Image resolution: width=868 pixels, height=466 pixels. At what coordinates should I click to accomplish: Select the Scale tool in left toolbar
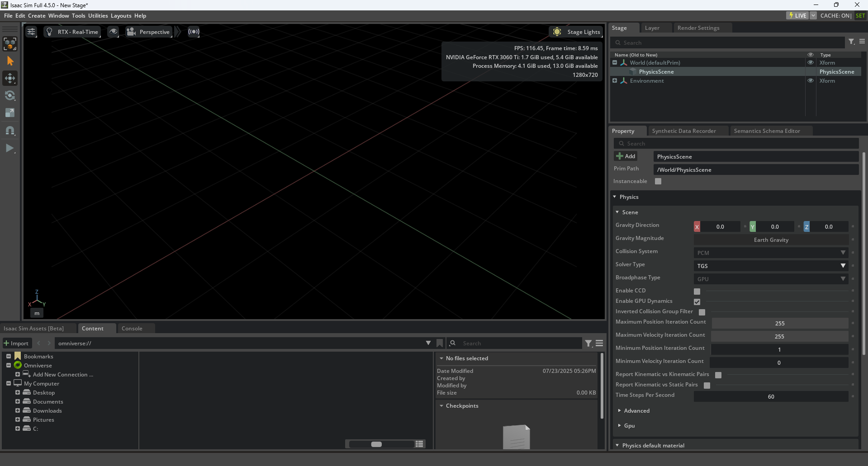[10, 113]
